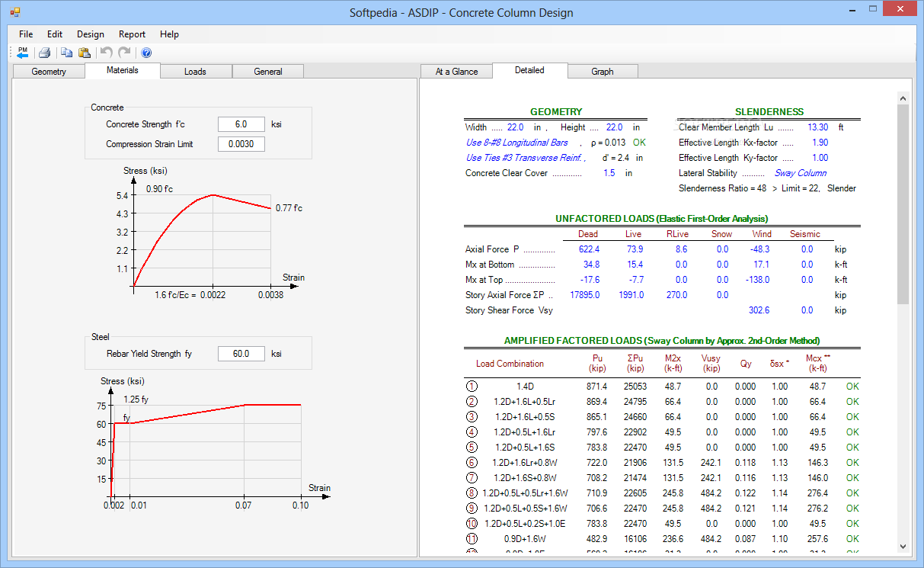Click the Ky-factor value 1.00
Screen dimensions: 924x568
pos(820,158)
